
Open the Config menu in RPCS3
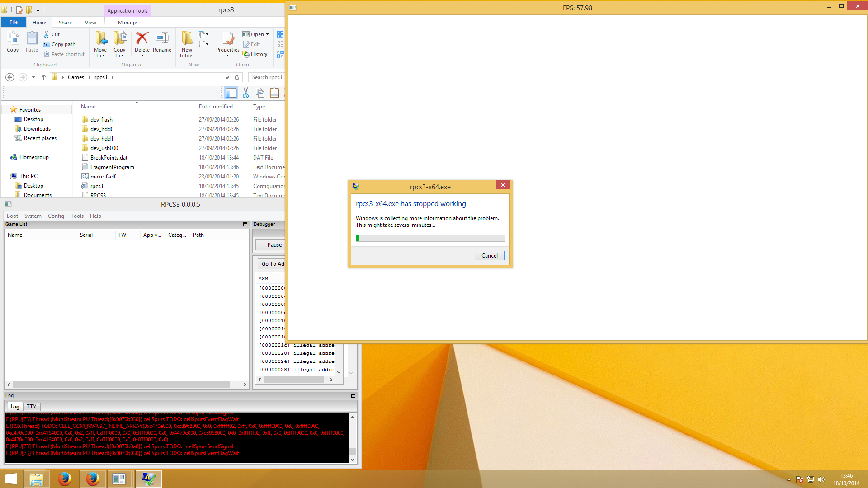(x=56, y=216)
